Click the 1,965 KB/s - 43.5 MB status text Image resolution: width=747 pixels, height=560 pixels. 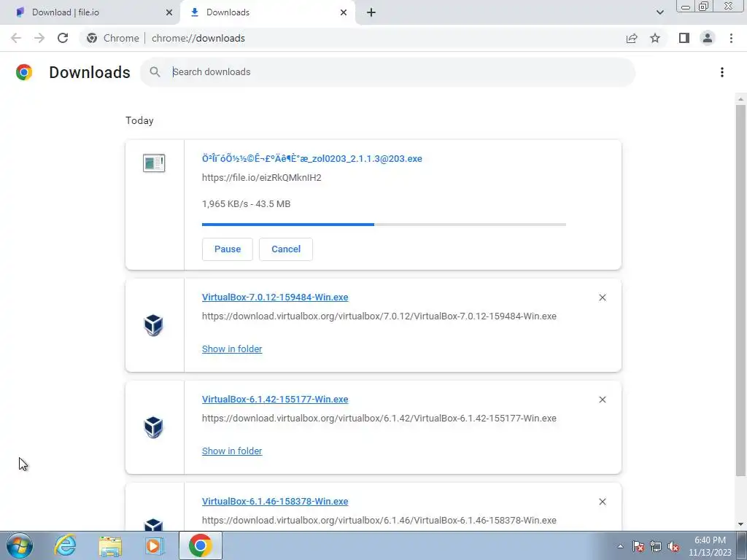click(x=247, y=204)
